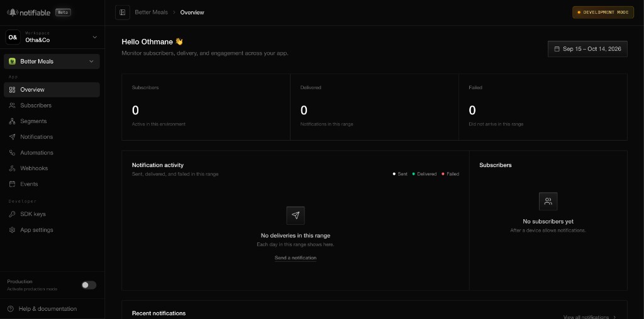644x319 pixels.
Task: Click the Failed stat card count
Action: click(x=472, y=111)
